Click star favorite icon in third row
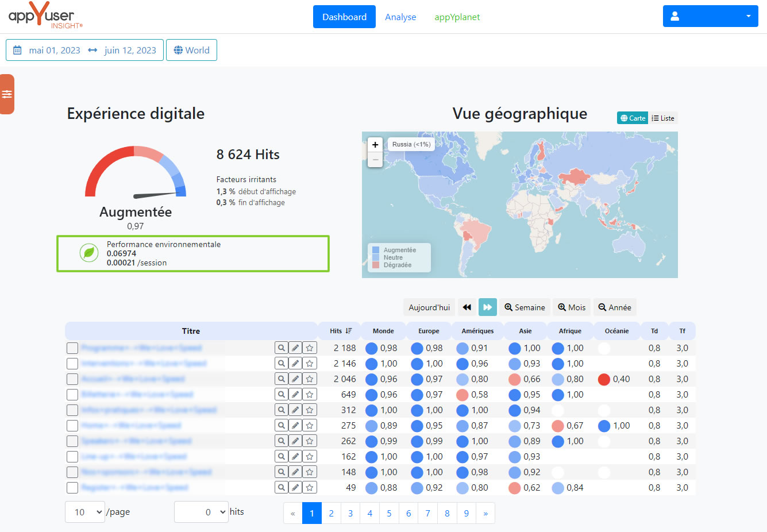 [310, 379]
